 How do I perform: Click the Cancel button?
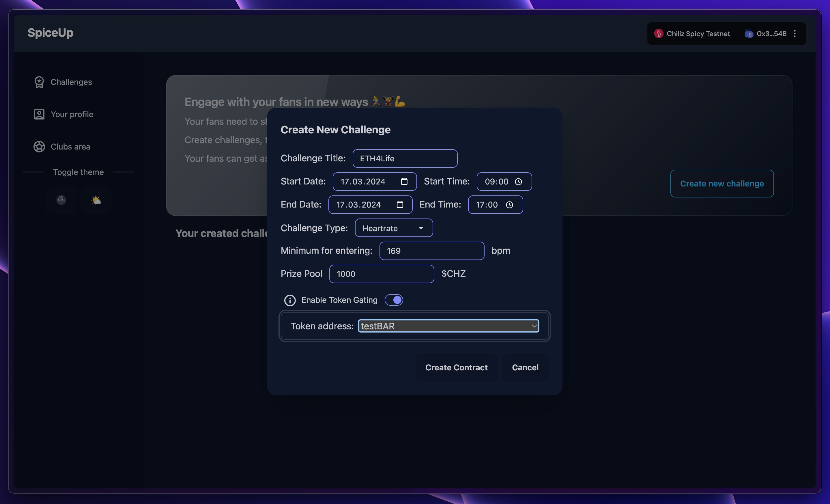pos(524,366)
